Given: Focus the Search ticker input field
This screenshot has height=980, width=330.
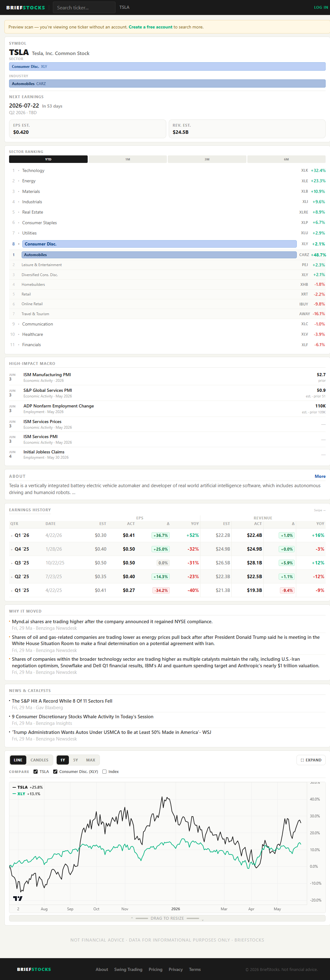Looking at the screenshot, I should click(84, 8).
